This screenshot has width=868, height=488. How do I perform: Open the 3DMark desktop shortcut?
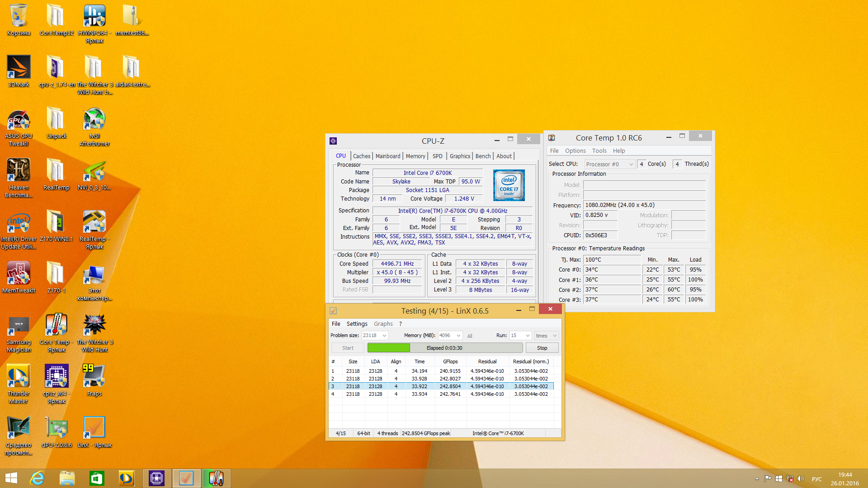pyautogui.click(x=19, y=68)
